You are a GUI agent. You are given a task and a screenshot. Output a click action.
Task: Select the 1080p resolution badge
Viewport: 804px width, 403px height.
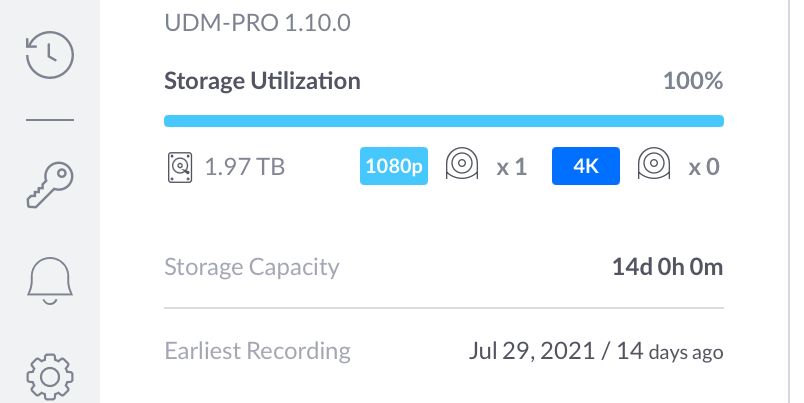[x=394, y=166]
